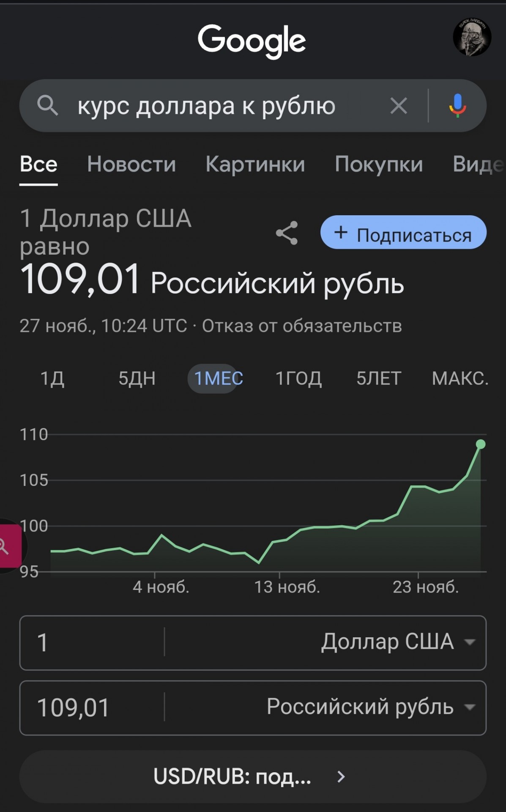Open the USD/RUB: под... expander
Viewport: 506px width, 812px height.
coord(253,776)
